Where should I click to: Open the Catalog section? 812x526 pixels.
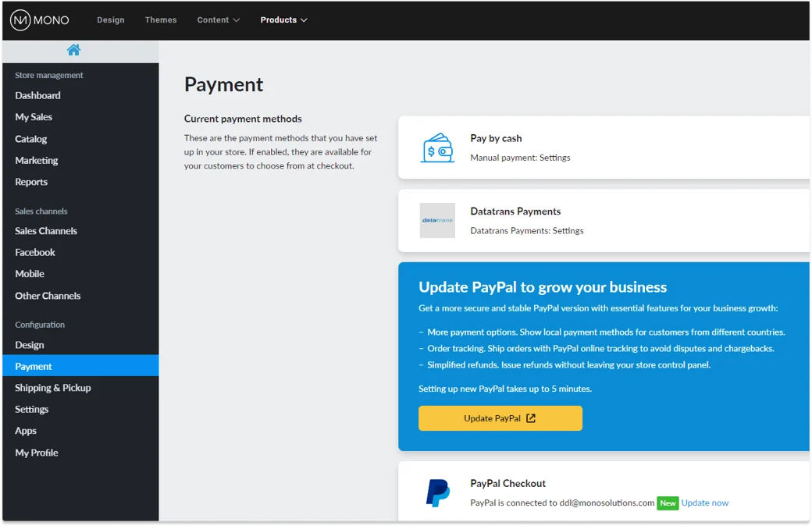(x=30, y=138)
